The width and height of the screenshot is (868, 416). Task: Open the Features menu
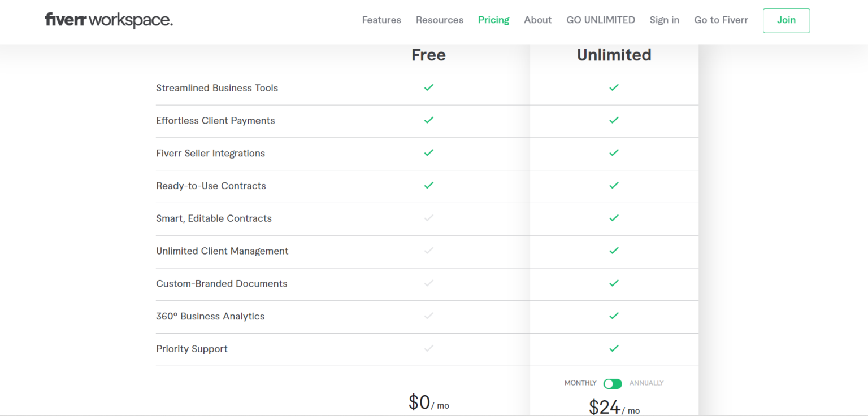pyautogui.click(x=381, y=20)
